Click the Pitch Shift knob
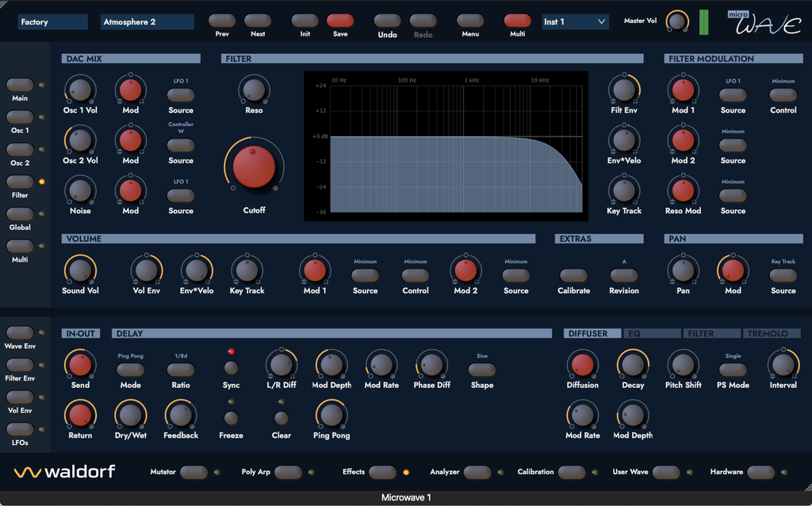The height and width of the screenshot is (506, 812). point(683,364)
